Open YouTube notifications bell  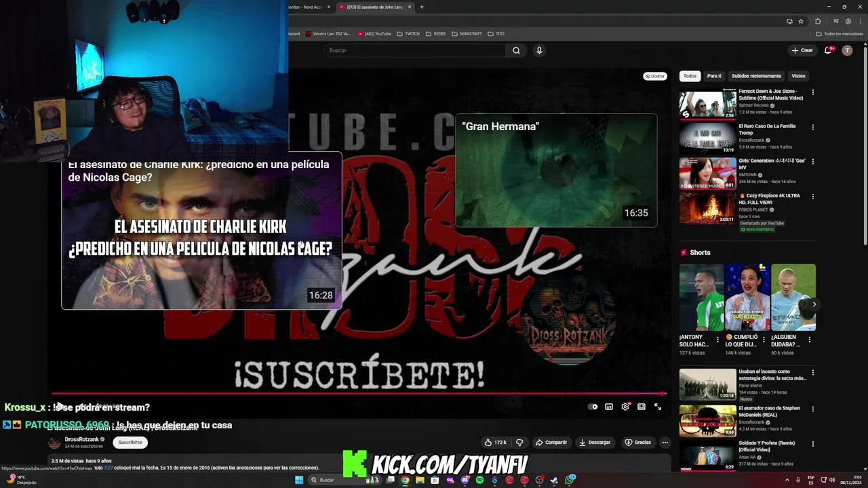click(x=828, y=50)
